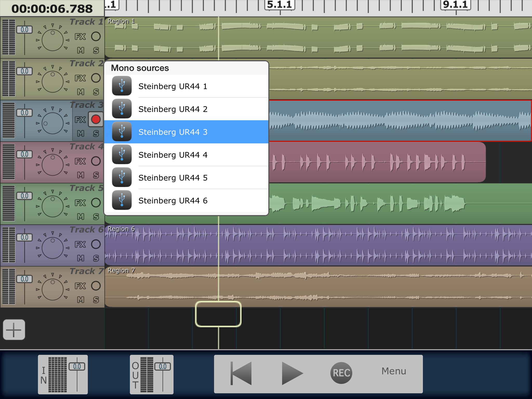Screen dimensions: 532x399
Task: Select Steinberg UR44 2 mono source
Action: click(x=186, y=109)
